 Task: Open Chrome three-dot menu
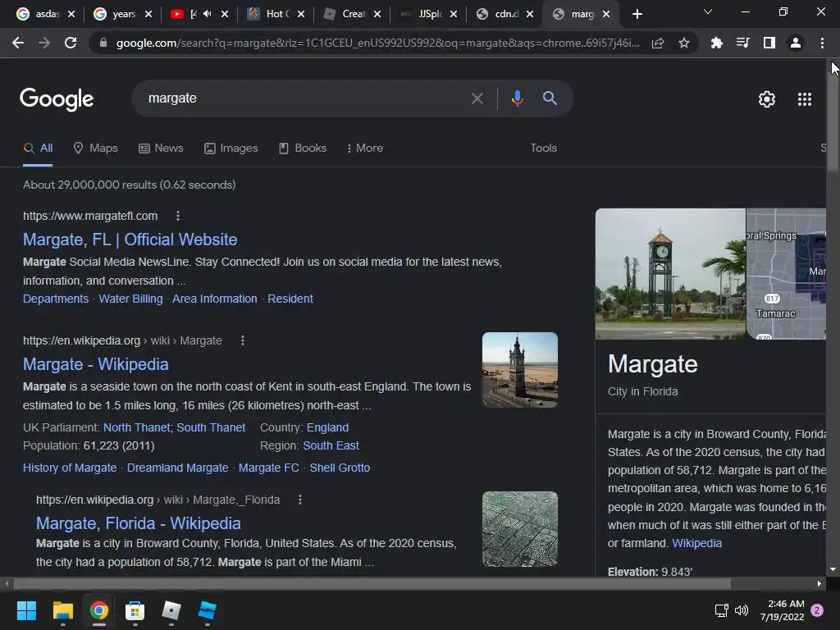[x=822, y=43]
